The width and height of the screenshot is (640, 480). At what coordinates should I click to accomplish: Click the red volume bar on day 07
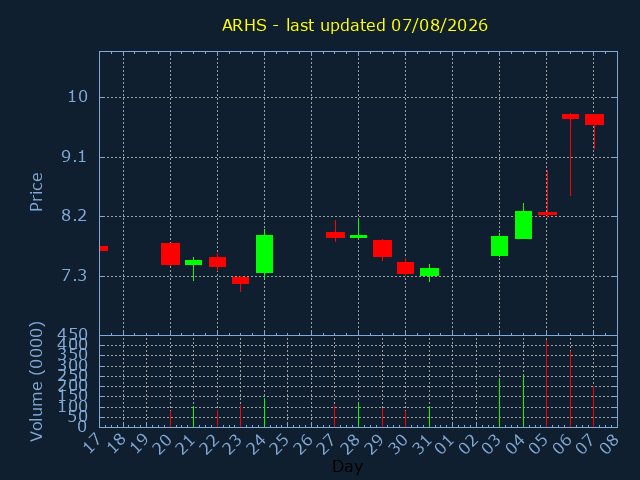click(x=593, y=407)
